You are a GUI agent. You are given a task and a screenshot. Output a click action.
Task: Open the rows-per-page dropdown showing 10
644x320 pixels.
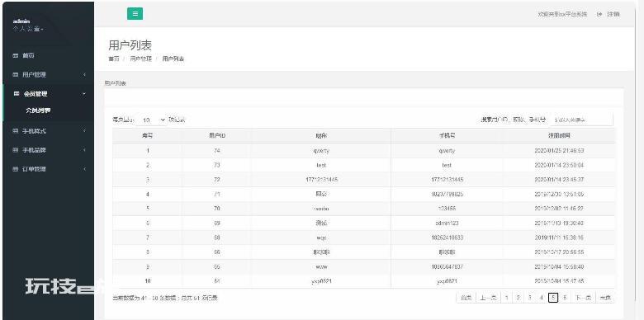pos(151,120)
